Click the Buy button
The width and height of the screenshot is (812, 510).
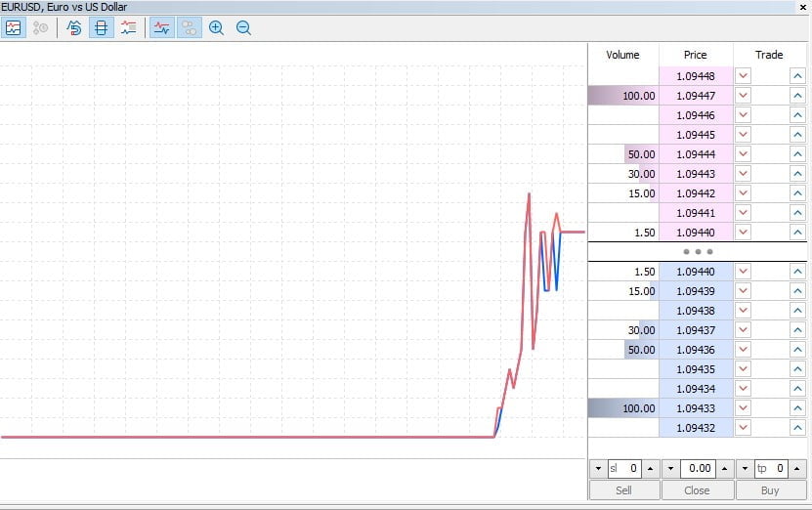[771, 490]
